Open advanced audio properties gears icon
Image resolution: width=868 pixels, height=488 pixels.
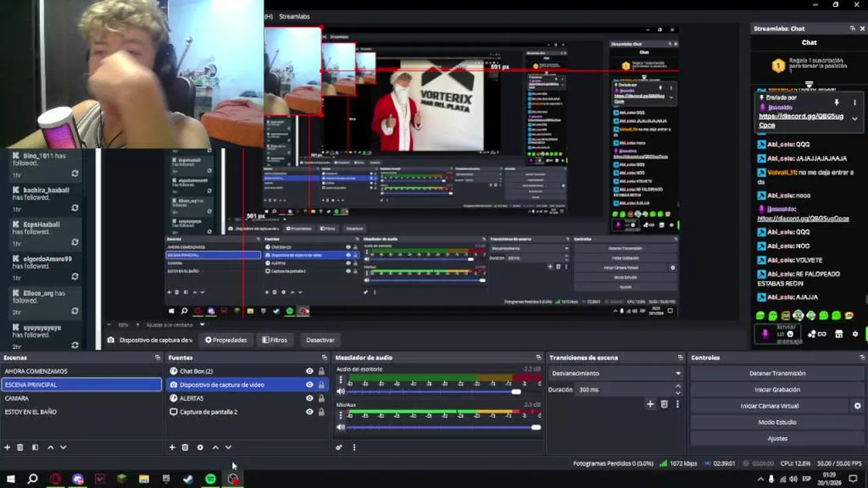pyautogui.click(x=339, y=447)
